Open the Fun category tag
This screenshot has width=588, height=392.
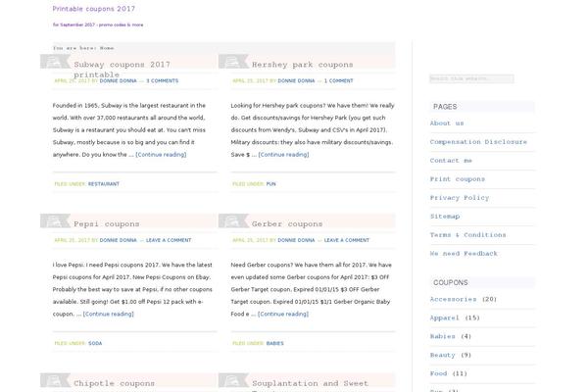click(270, 184)
